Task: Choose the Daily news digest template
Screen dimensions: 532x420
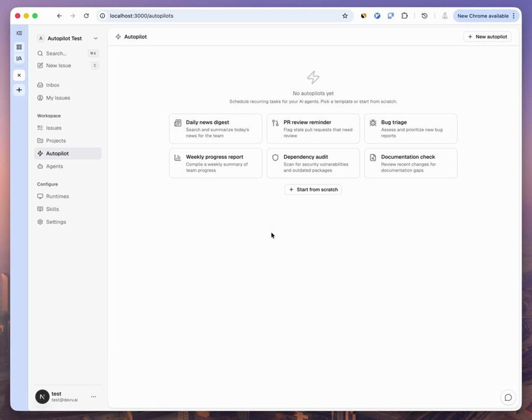Action: pyautogui.click(x=215, y=129)
